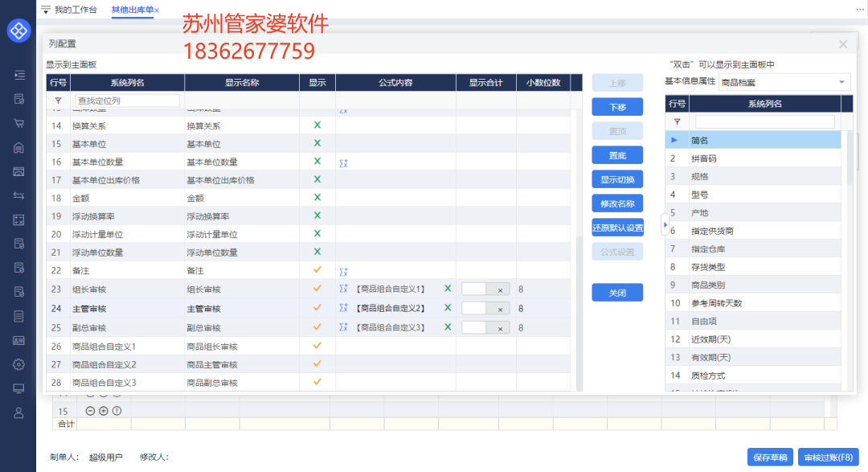Open the settings gear icon in the sidebar
This screenshot has height=472, width=868.
[x=18, y=364]
